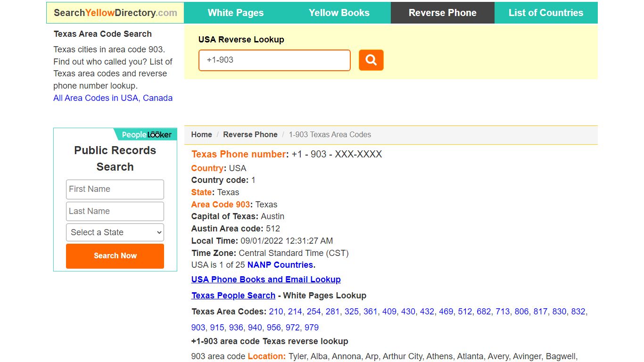The image size is (644, 362).
Task: Open area code 903 in Texas Area Codes list
Action: [198, 328]
